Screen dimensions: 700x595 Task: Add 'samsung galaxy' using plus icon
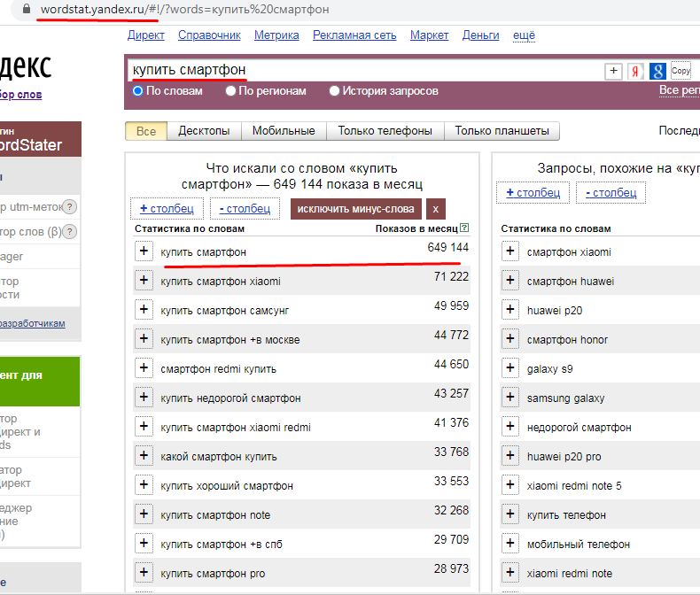510,398
